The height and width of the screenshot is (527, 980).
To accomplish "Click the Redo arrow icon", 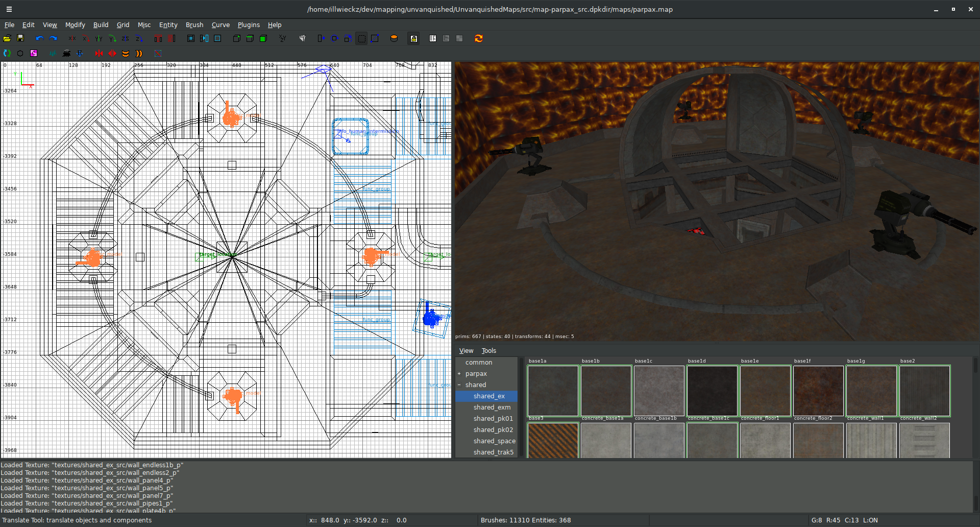I will (53, 38).
